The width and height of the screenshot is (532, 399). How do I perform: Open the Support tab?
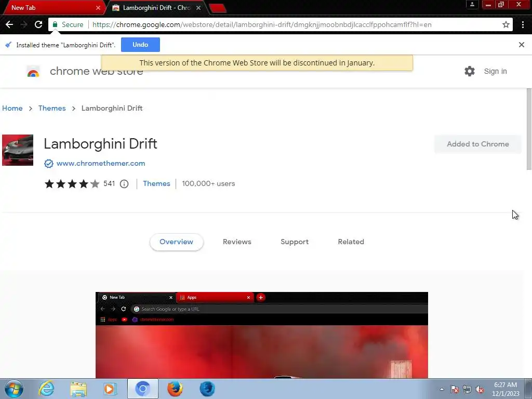295,242
